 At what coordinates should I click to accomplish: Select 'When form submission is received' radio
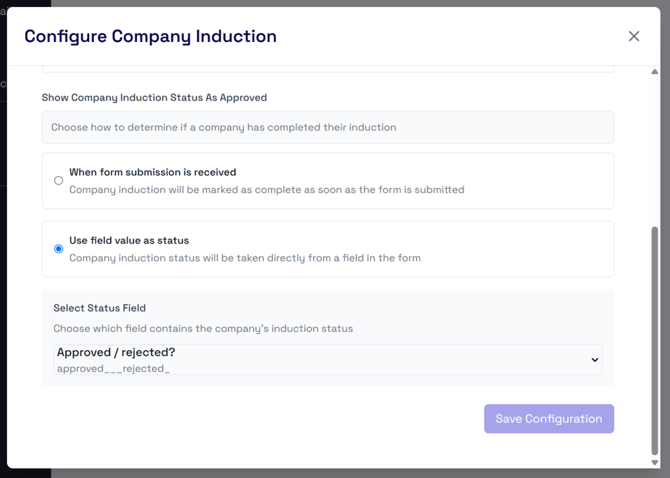click(59, 181)
